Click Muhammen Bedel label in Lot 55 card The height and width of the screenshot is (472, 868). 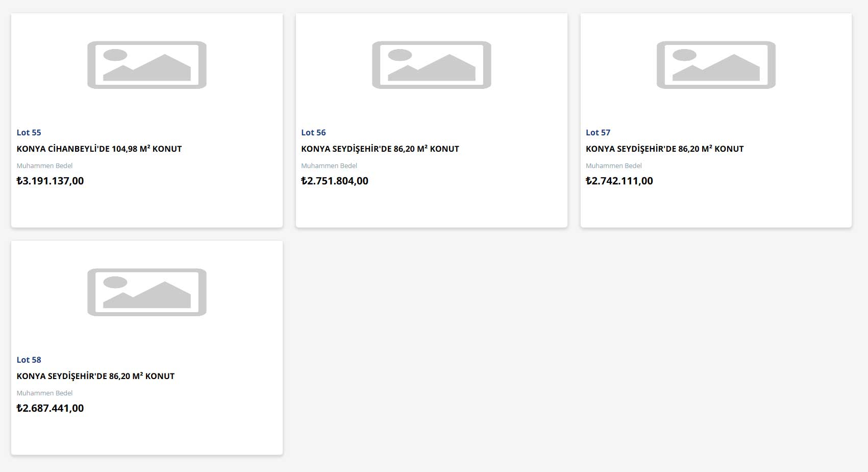coord(44,166)
